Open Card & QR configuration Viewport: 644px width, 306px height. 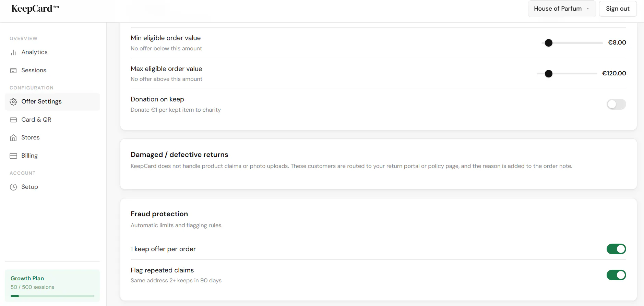[x=52, y=120]
